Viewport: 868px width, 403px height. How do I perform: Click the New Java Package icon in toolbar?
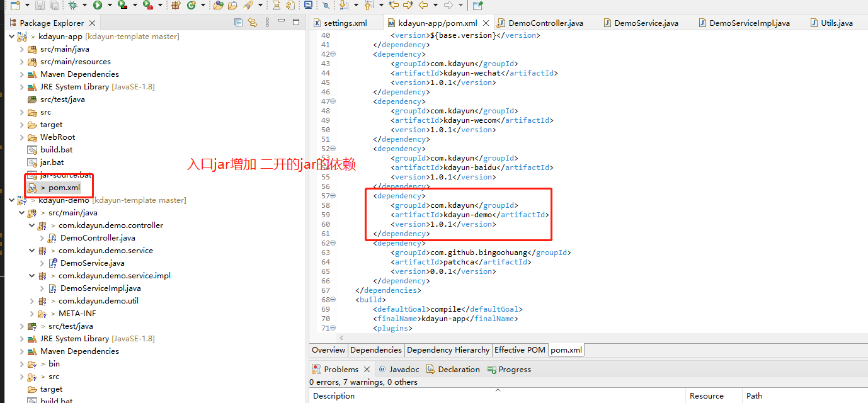[176, 6]
